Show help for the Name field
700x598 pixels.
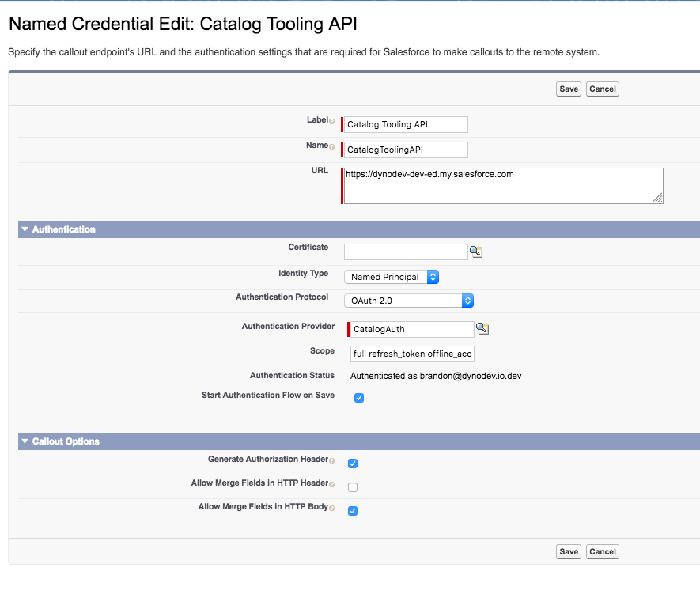[x=331, y=146]
